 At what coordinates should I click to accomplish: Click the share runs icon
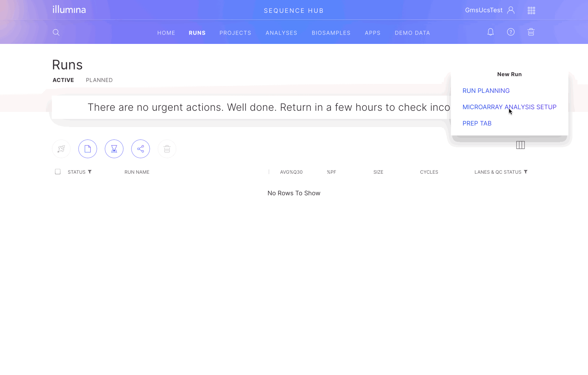pyautogui.click(x=140, y=149)
